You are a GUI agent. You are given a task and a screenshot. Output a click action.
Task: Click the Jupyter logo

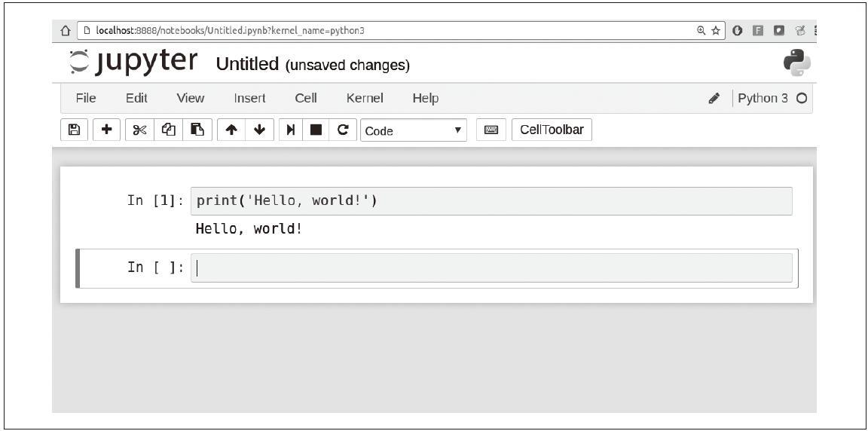pos(133,62)
